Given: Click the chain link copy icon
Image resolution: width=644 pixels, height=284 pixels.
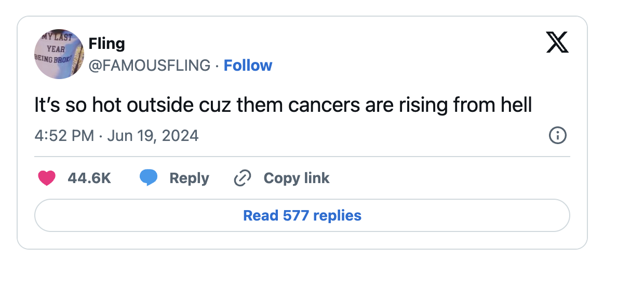Looking at the screenshot, I should coord(243,178).
